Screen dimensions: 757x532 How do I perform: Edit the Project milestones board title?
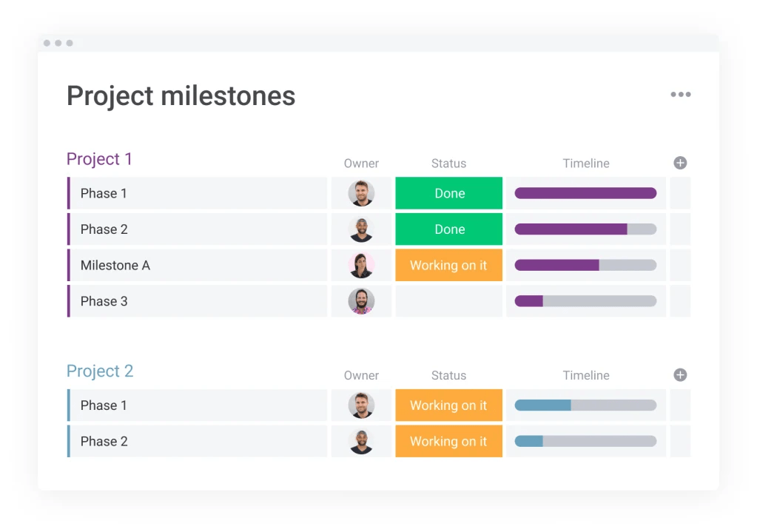pyautogui.click(x=181, y=96)
